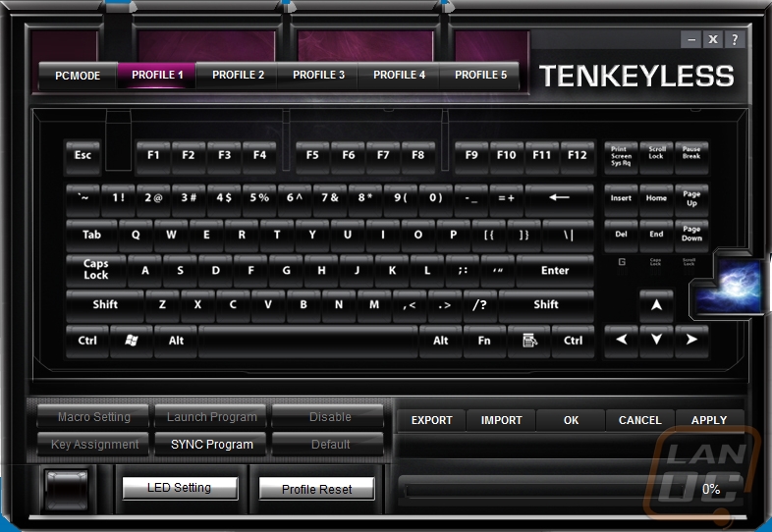Click the APPLY button
Screen dimensions: 772x532
[x=709, y=420]
